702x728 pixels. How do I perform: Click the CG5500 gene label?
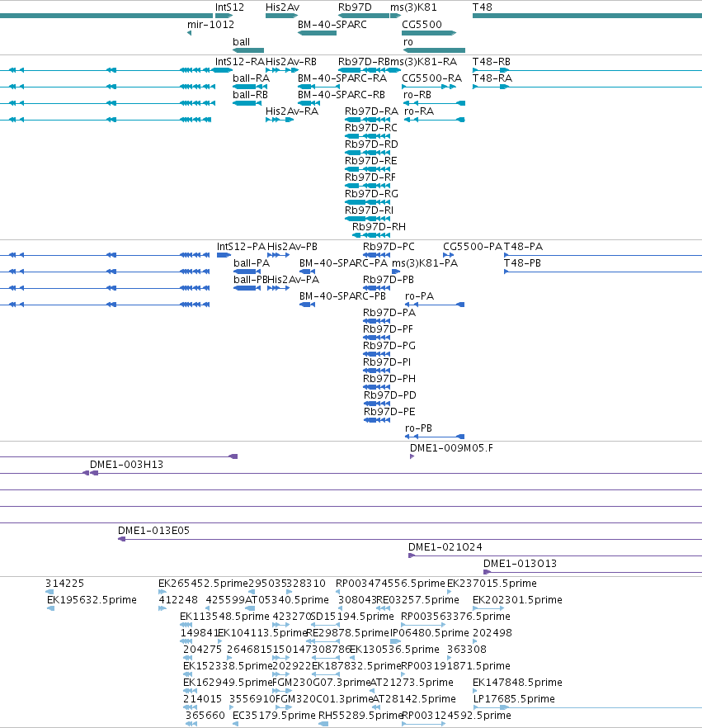pos(422,25)
